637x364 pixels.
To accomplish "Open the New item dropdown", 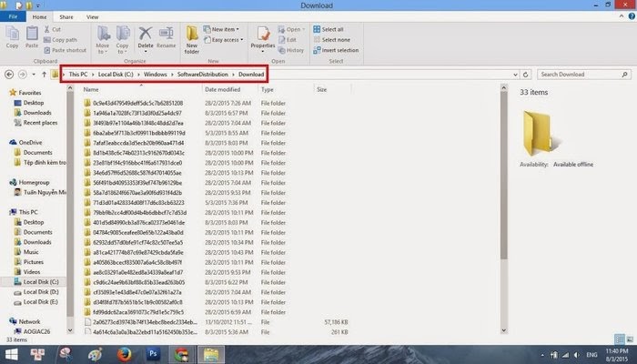I will pyautogui.click(x=221, y=29).
